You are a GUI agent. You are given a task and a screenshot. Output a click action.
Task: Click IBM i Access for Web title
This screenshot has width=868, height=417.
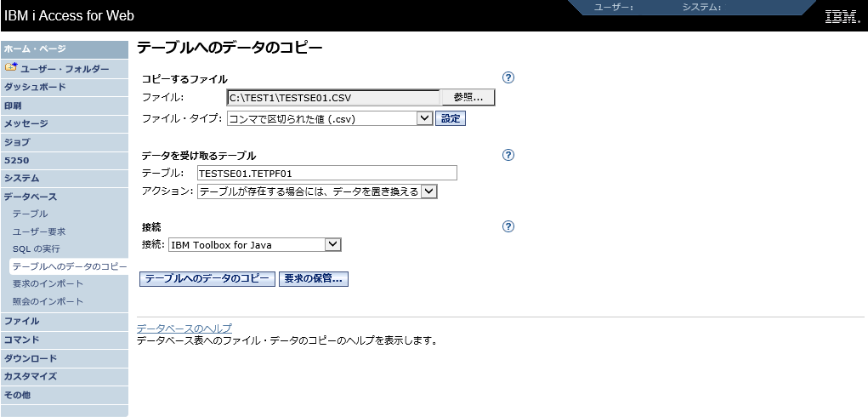[69, 16]
